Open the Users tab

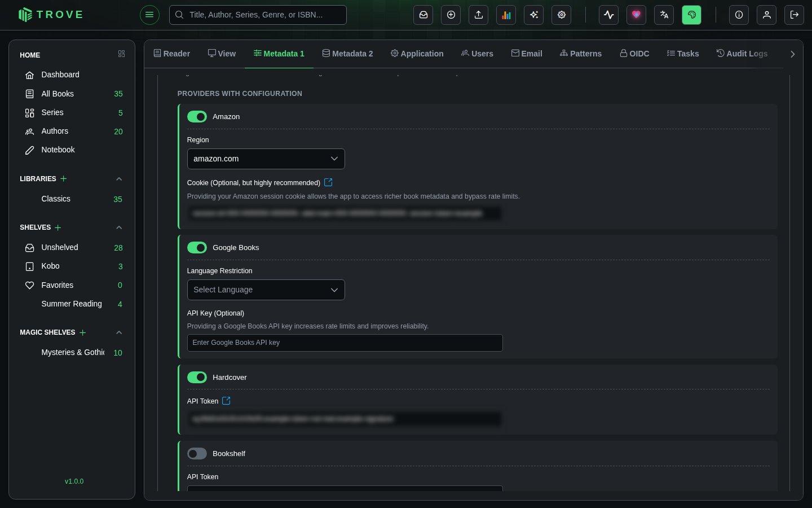[477, 54]
